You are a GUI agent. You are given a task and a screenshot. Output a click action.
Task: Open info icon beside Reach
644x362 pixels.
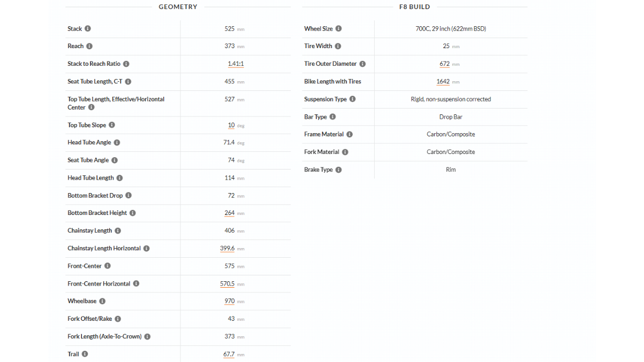coord(89,47)
